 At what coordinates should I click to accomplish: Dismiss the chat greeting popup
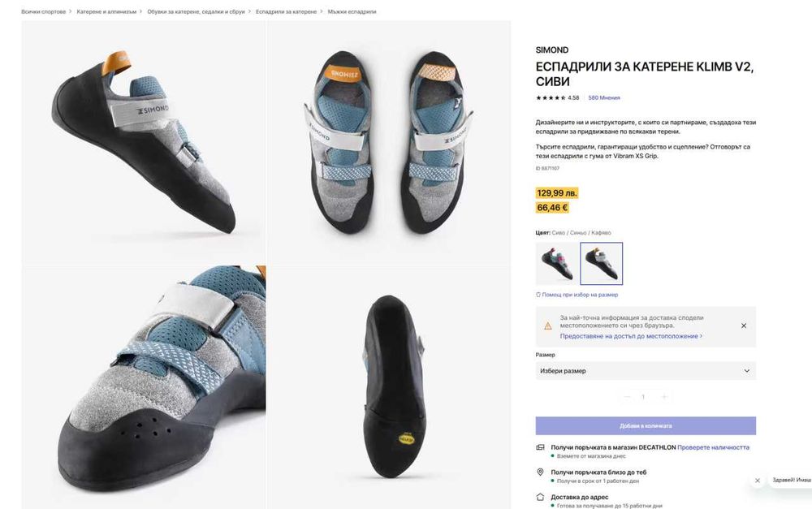tap(758, 481)
